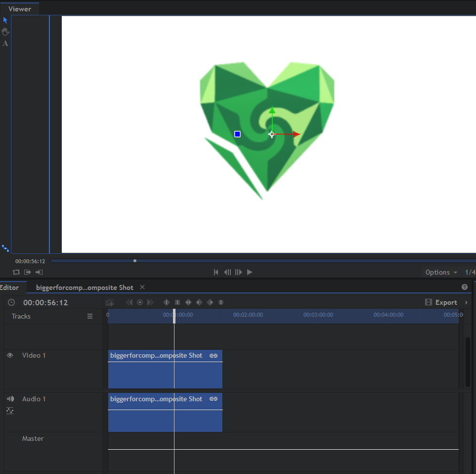This screenshot has height=474, width=476.
Task: Hide the Video 1 track
Action: 10,355
